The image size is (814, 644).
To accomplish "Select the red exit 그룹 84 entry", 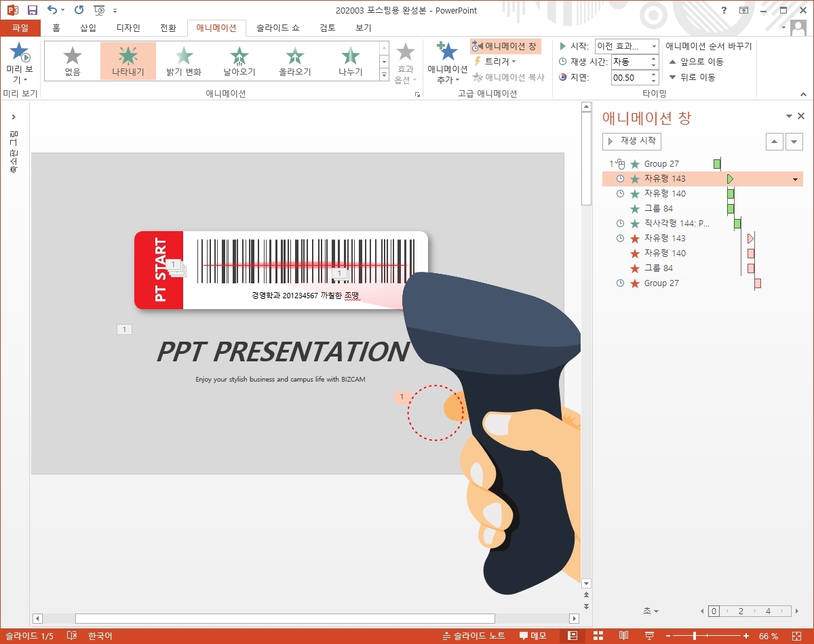I will pos(702,268).
